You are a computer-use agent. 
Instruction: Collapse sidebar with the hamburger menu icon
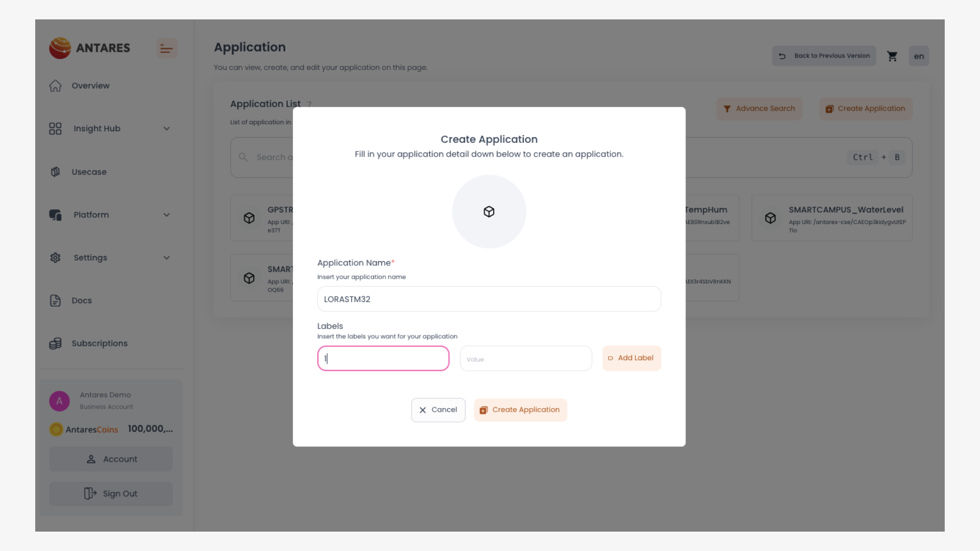166,48
